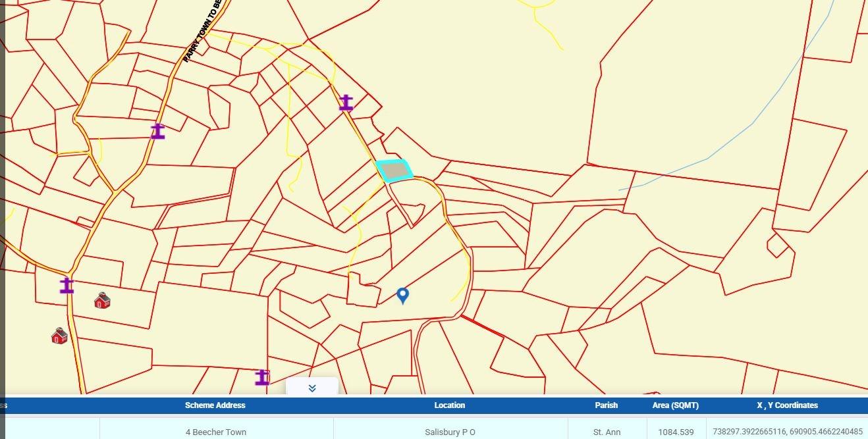Click red building icon right of purple marker
Screen dimensions: 868x439
[102, 301]
